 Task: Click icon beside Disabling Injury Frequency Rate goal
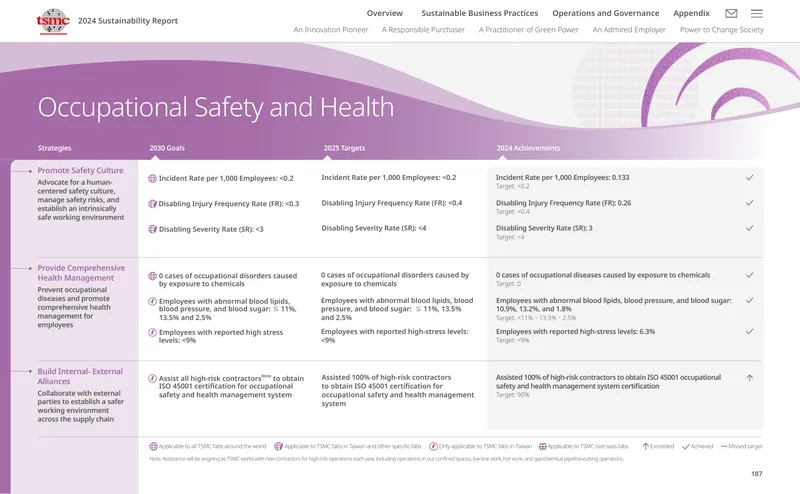coord(152,204)
